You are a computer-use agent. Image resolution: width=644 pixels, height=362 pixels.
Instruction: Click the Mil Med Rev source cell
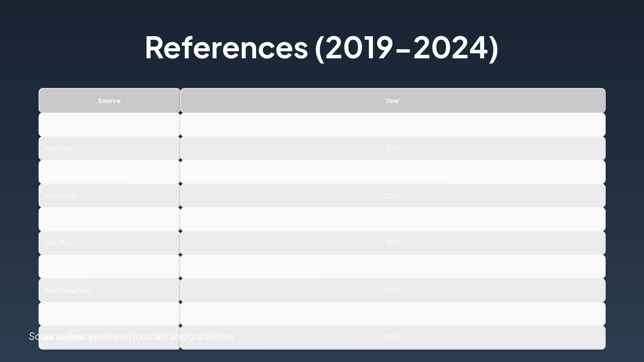pyautogui.click(x=109, y=196)
